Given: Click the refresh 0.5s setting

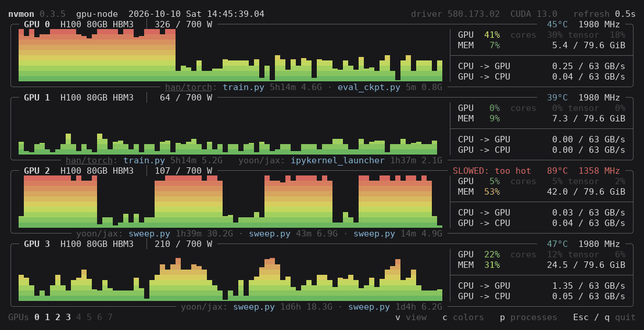Looking at the screenshot, I should coord(604,14).
